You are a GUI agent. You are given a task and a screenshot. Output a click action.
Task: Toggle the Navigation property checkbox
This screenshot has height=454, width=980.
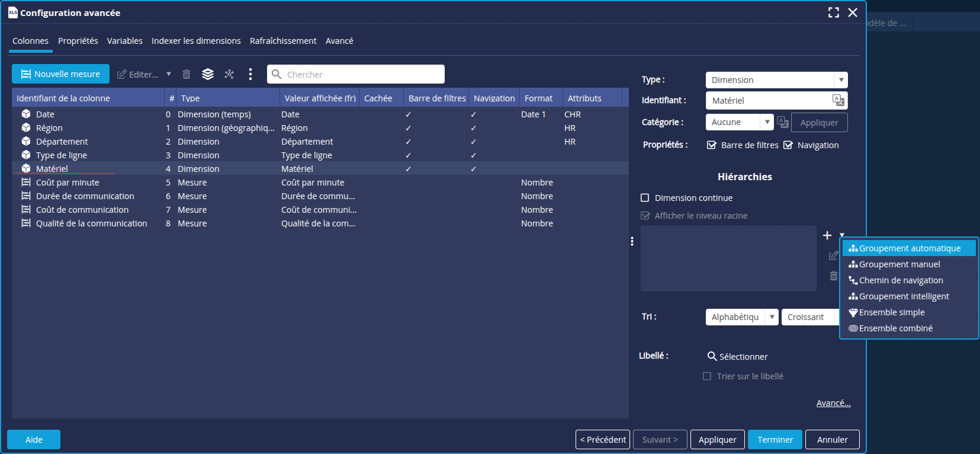click(x=788, y=145)
